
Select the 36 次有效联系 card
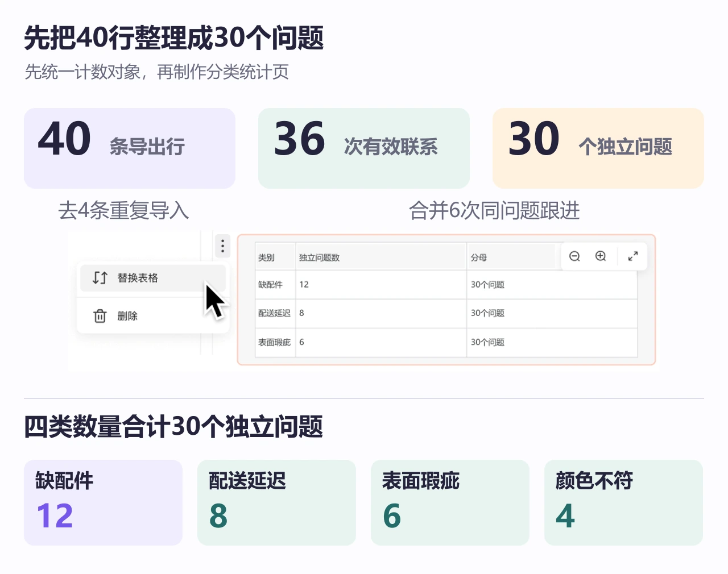364,148
